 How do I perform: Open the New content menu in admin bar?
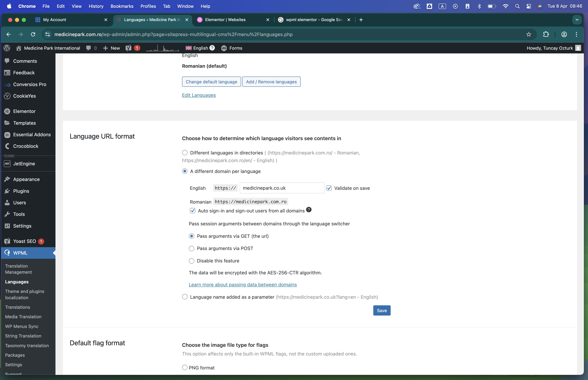[x=111, y=48]
